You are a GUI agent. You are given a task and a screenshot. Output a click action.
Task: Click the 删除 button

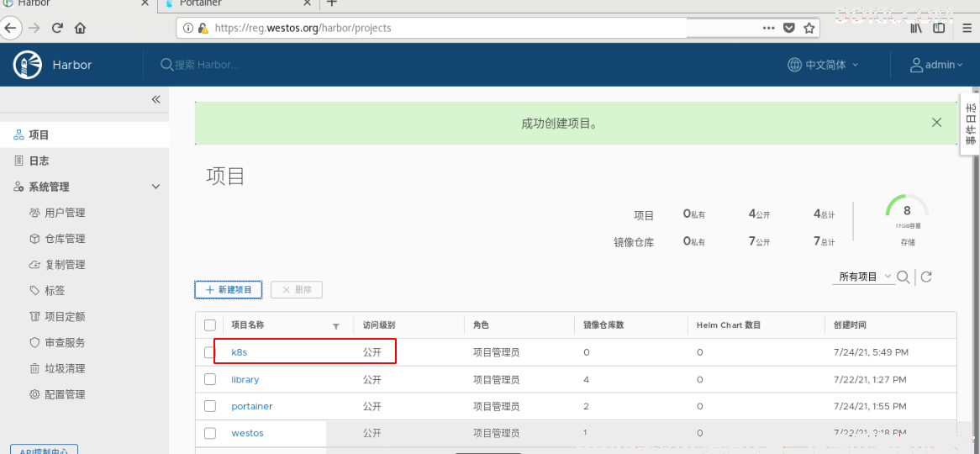point(296,289)
